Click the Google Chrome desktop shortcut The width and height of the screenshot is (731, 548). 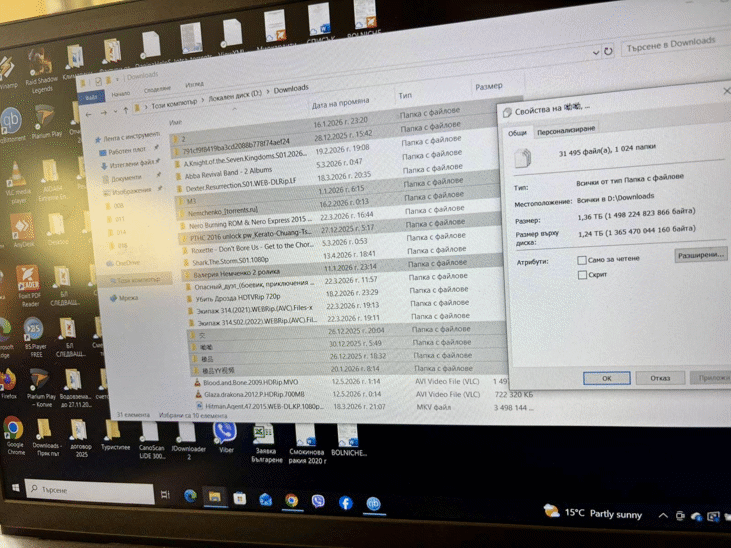[14, 434]
